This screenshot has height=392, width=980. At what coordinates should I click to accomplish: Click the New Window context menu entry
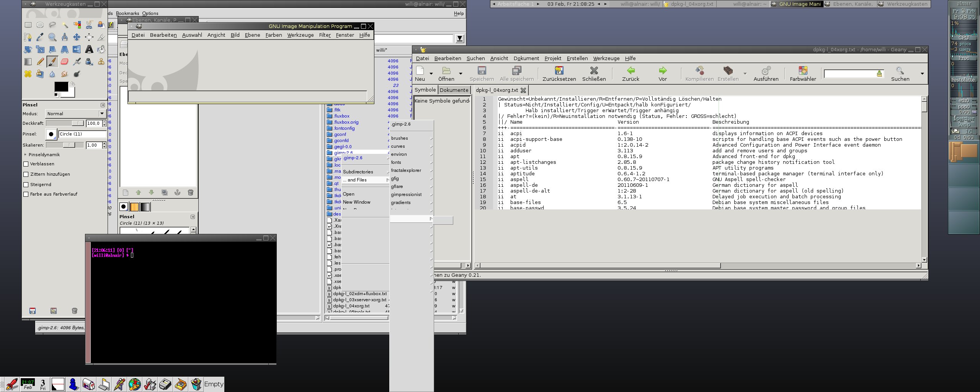pyautogui.click(x=365, y=202)
